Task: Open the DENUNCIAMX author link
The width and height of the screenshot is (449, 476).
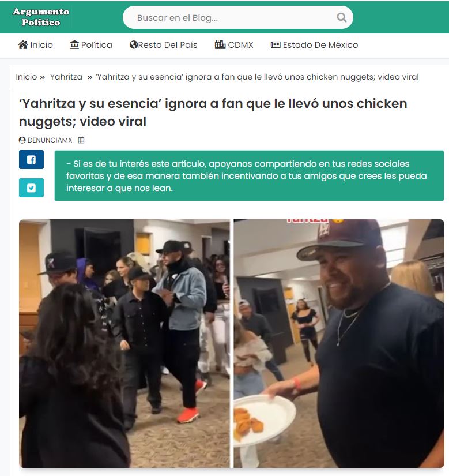Action: (x=50, y=140)
